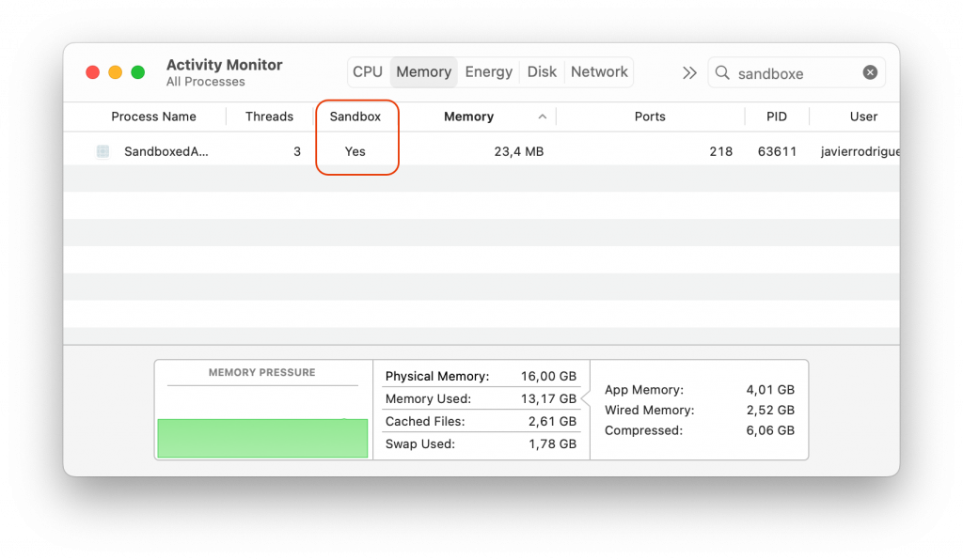This screenshot has height=560, width=963.
Task: Switch to the CPU tab
Action: coord(367,71)
